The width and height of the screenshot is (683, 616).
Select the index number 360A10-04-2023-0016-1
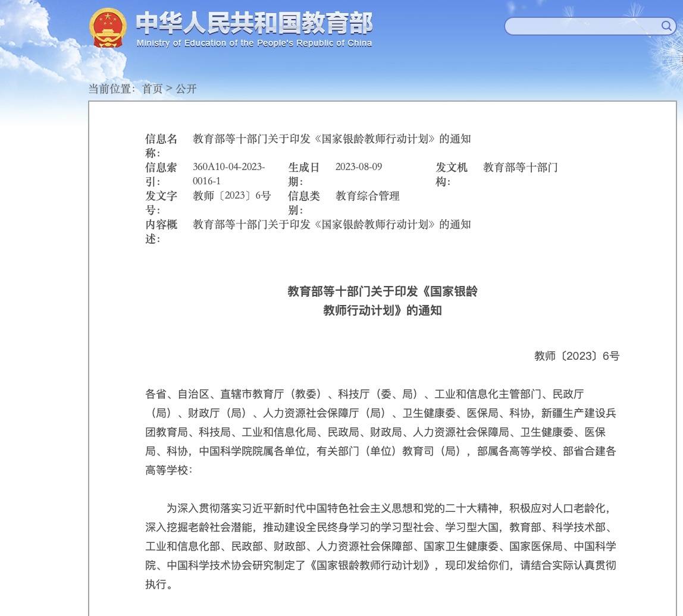pyautogui.click(x=228, y=174)
